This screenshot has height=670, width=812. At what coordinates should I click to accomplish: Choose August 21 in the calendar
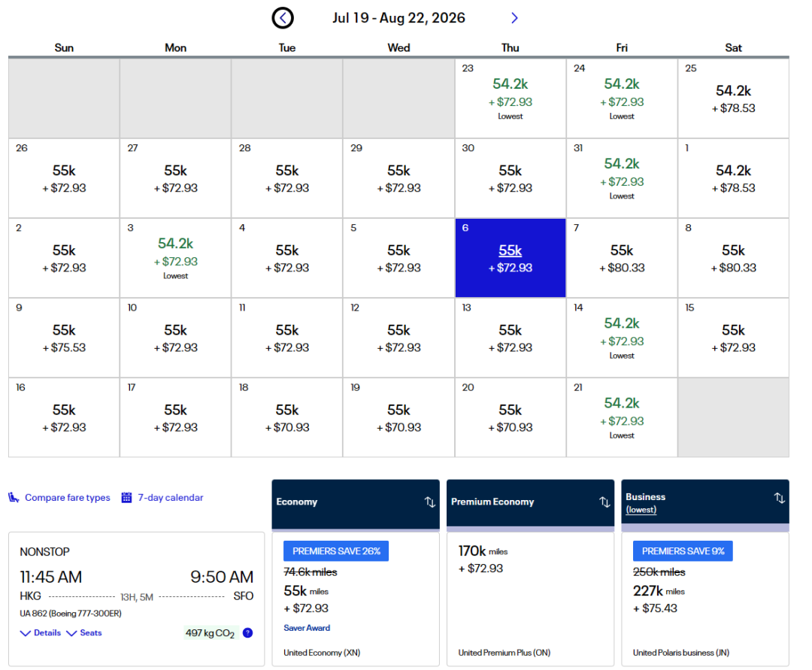click(x=622, y=417)
